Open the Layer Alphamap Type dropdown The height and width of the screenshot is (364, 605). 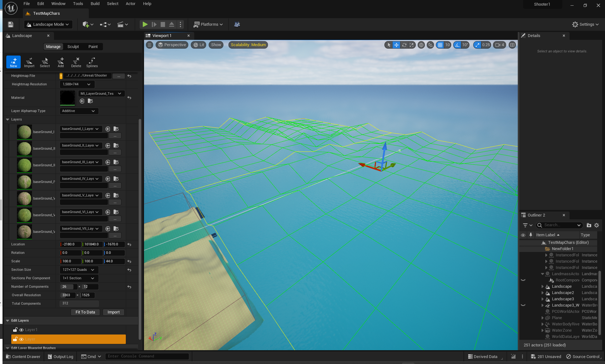click(79, 111)
